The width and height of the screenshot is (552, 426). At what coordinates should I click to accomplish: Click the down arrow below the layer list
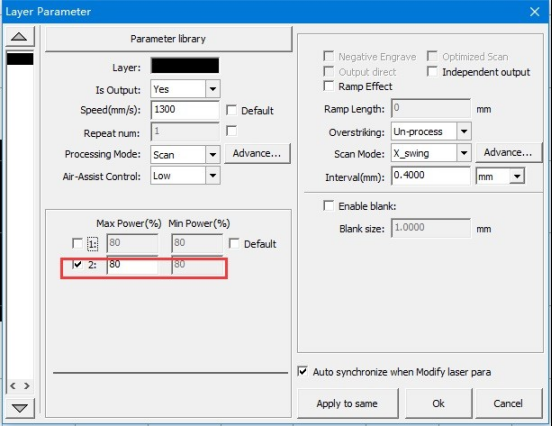pyautogui.click(x=20, y=408)
